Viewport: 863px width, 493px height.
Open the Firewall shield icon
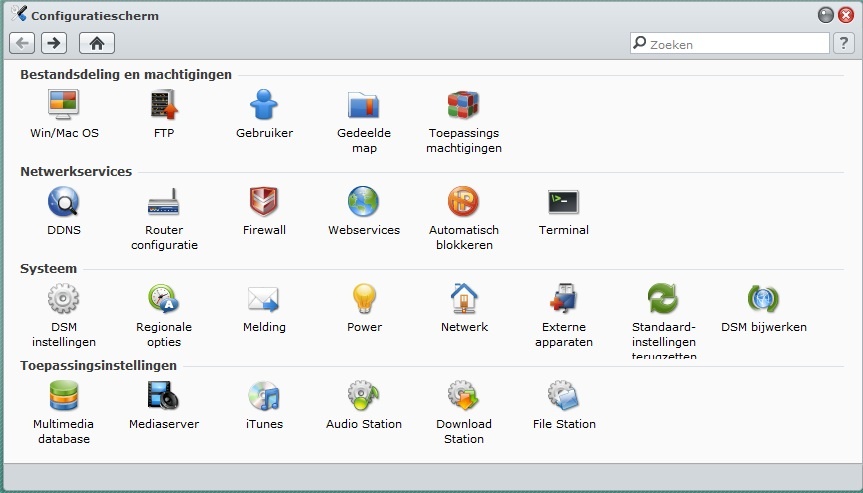[x=264, y=201]
